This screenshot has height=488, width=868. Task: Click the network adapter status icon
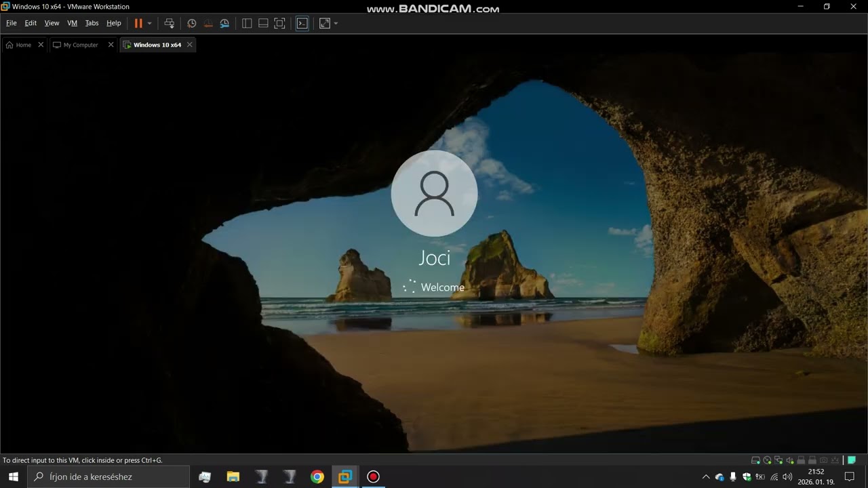pyautogui.click(x=778, y=460)
